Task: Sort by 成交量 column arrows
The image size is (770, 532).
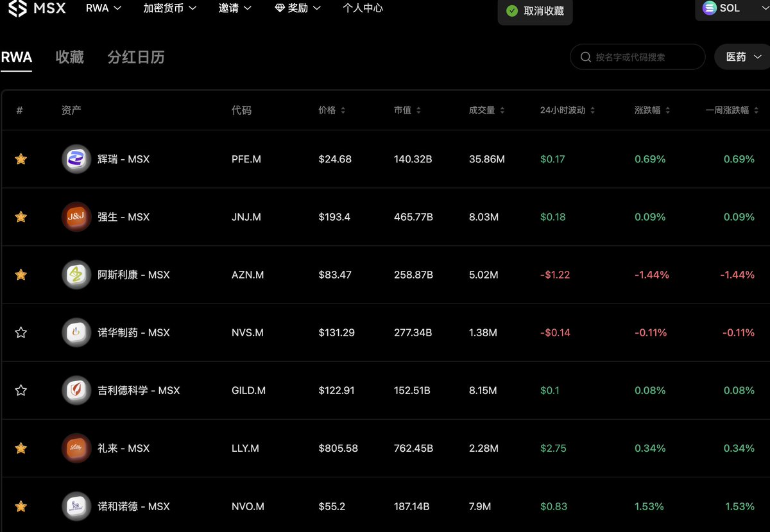Action: [x=502, y=110]
